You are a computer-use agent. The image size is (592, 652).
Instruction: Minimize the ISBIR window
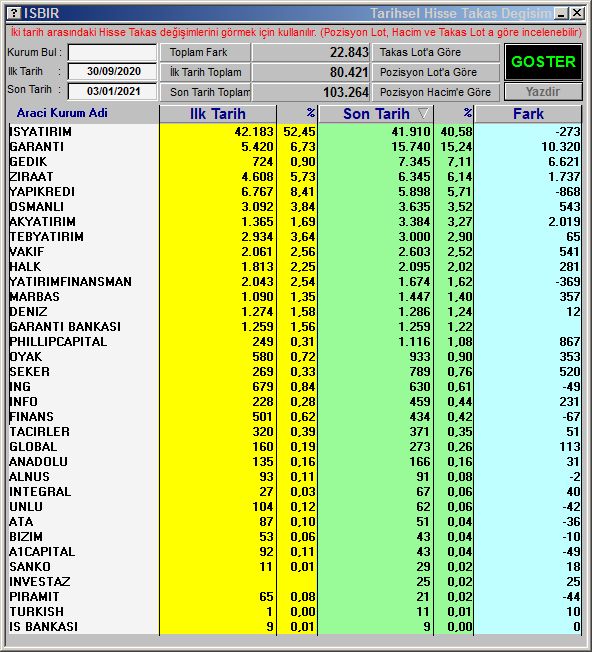(x=561, y=13)
